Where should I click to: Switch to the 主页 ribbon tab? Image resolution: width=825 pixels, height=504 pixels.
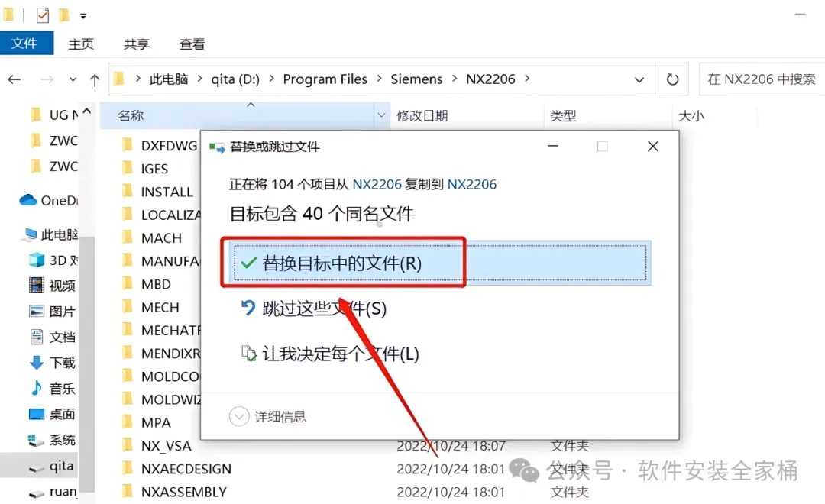pos(81,44)
